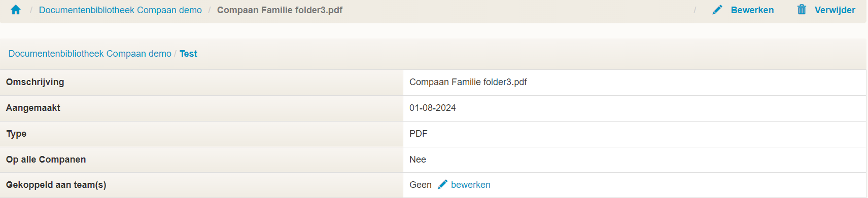Click the PDF type value
Screen dimensions: 868x198
pos(419,134)
